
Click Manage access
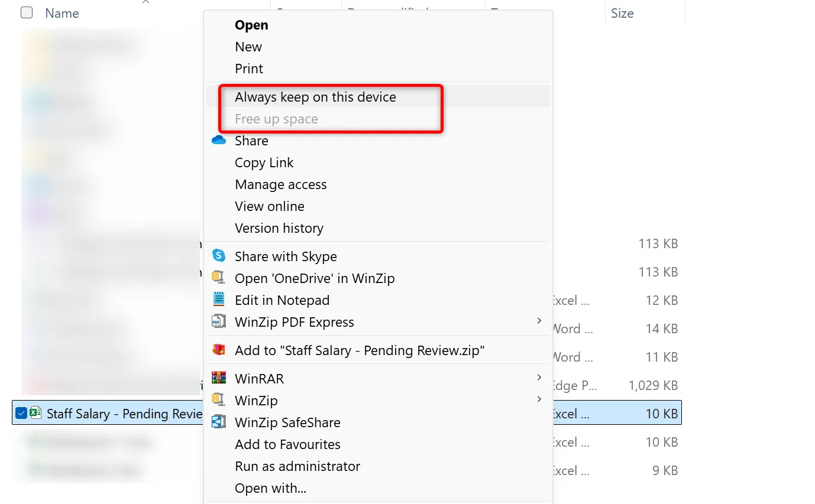pyautogui.click(x=280, y=184)
